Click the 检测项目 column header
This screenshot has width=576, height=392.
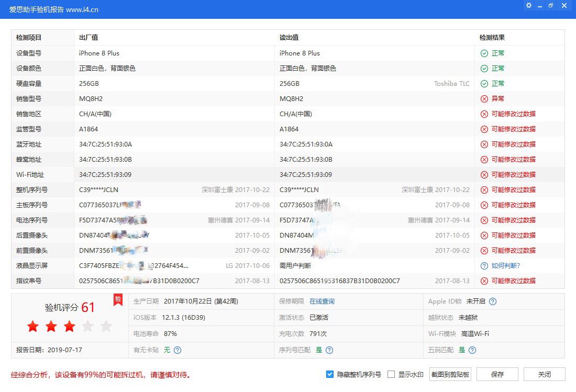[x=29, y=38]
